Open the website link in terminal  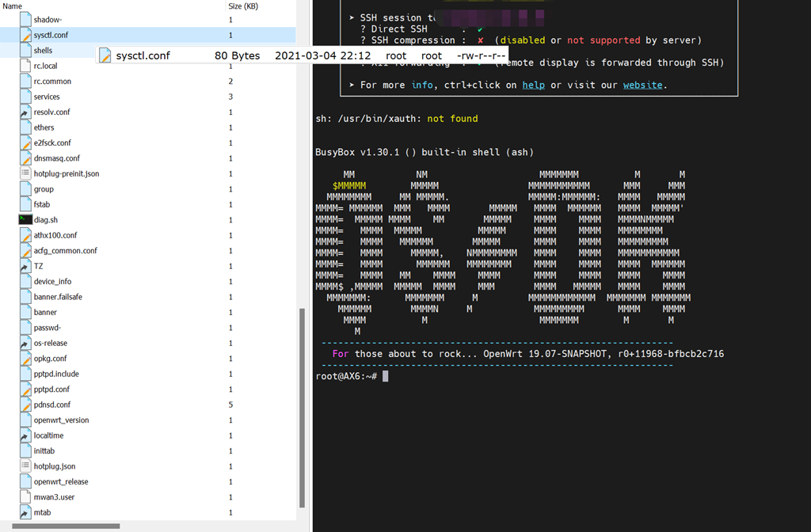point(642,85)
